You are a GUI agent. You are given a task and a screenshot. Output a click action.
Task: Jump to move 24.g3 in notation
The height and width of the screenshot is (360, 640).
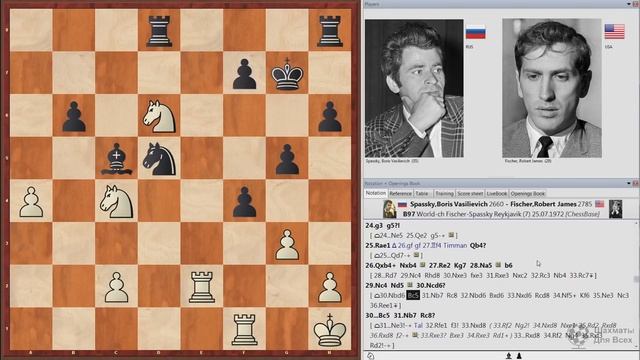click(374, 225)
